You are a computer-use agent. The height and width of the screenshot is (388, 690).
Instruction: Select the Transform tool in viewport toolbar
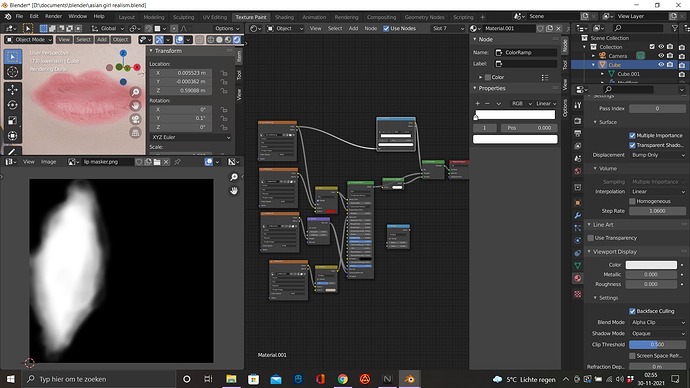click(12, 136)
